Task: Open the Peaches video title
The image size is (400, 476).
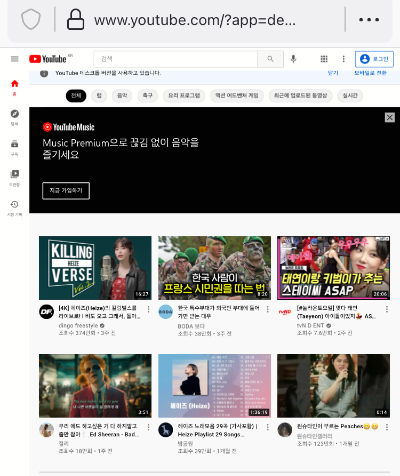Action: [338, 426]
